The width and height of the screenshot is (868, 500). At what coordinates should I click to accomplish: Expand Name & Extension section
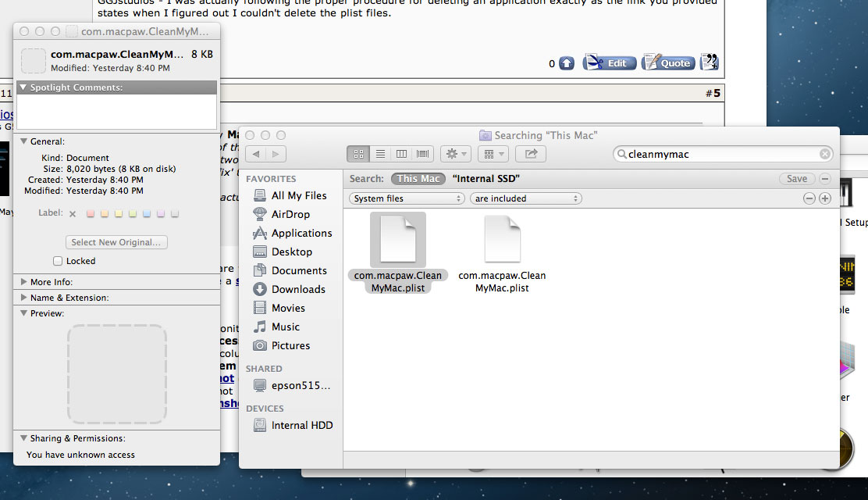pyautogui.click(x=23, y=297)
